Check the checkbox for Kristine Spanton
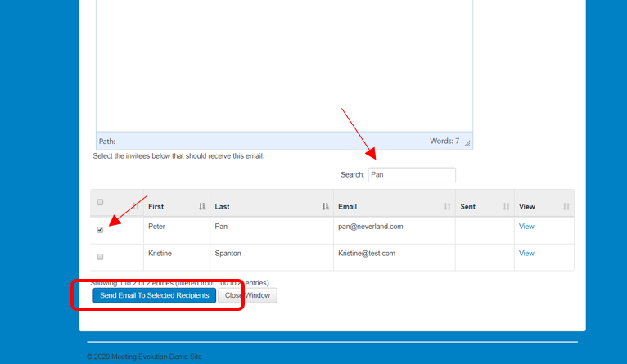Image resolution: width=627 pixels, height=364 pixels. tap(101, 257)
